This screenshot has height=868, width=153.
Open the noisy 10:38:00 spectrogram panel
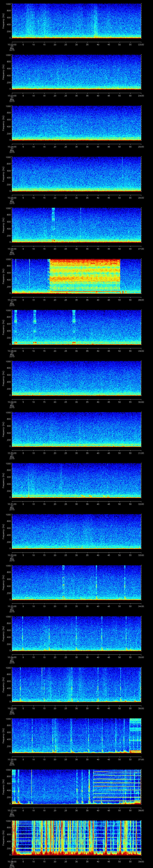point(76,838)
